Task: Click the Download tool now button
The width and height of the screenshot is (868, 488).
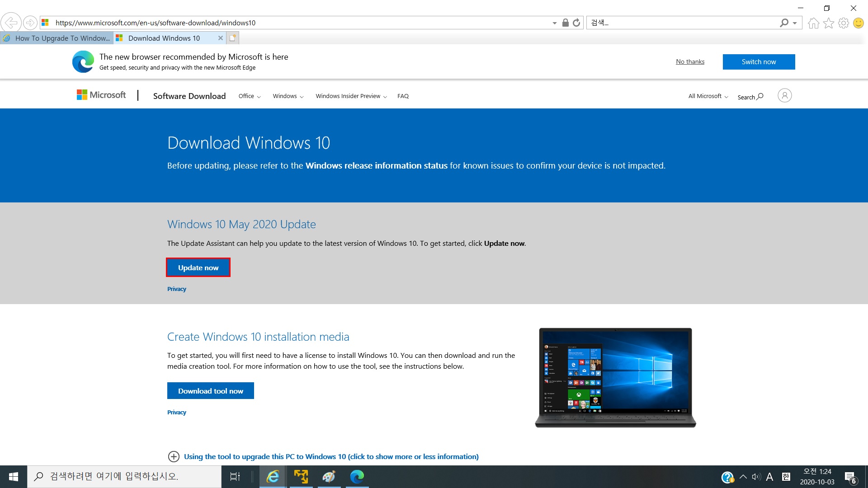Action: click(210, 391)
